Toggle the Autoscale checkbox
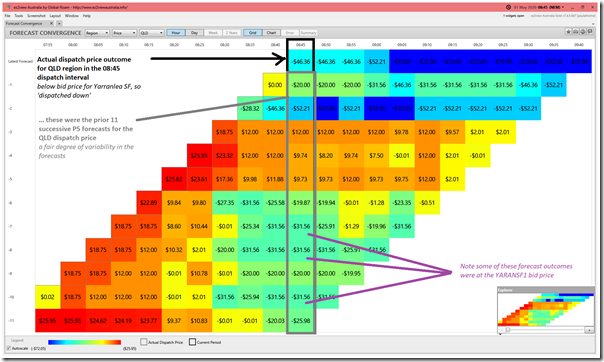The height and width of the screenshot is (362, 604). click(x=8, y=348)
